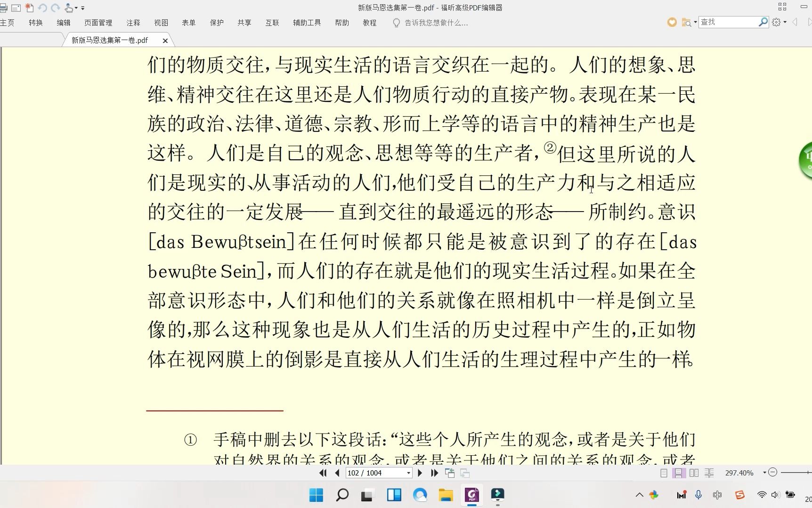Click the green floating side button
Screen dimensions: 812x508
click(806, 160)
